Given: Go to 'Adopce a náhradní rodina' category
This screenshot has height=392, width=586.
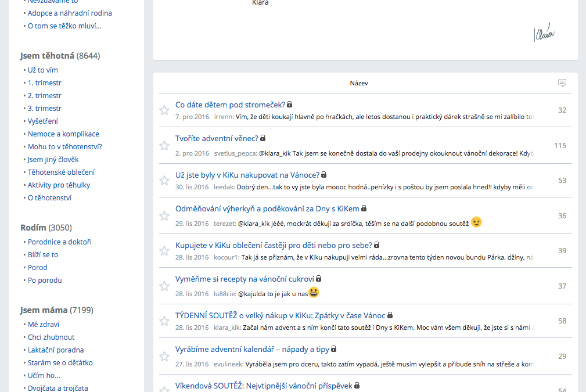Looking at the screenshot, I should point(70,13).
